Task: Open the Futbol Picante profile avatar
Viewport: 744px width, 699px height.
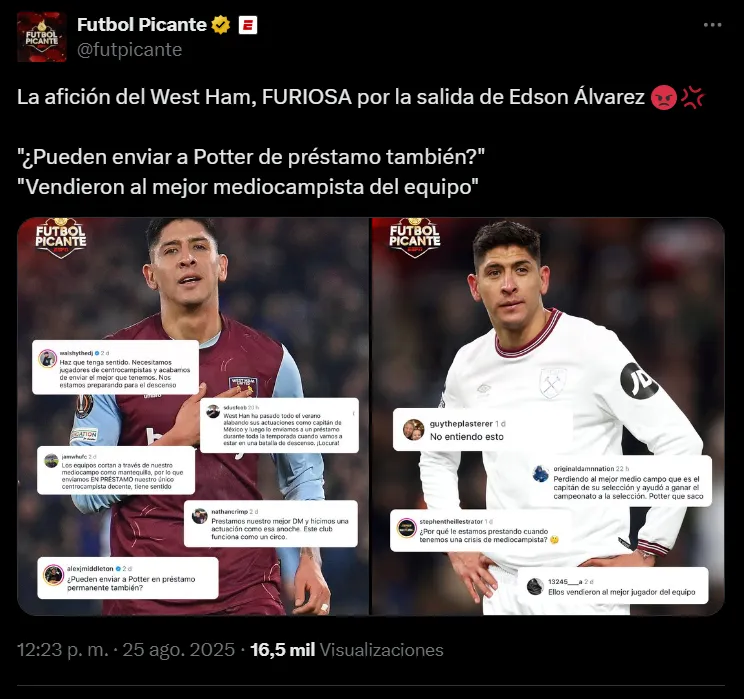Action: (x=42, y=37)
